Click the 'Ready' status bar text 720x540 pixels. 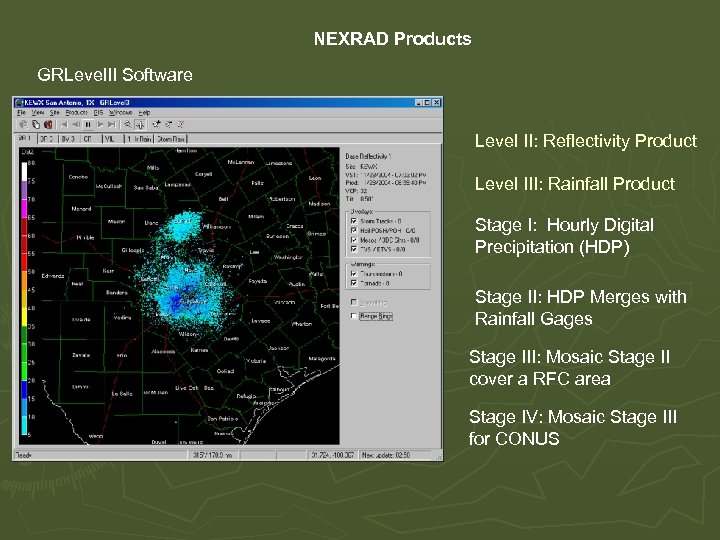click(x=24, y=455)
